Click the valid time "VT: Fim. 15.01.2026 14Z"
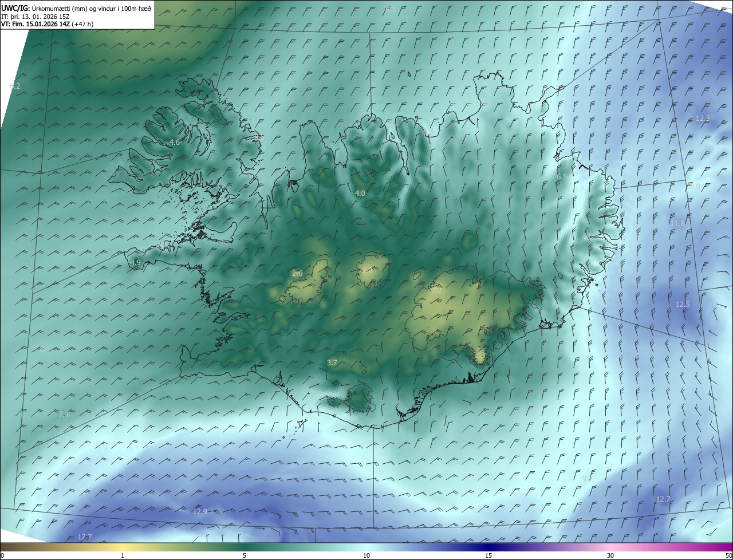This screenshot has height=560, width=733. 36,24
